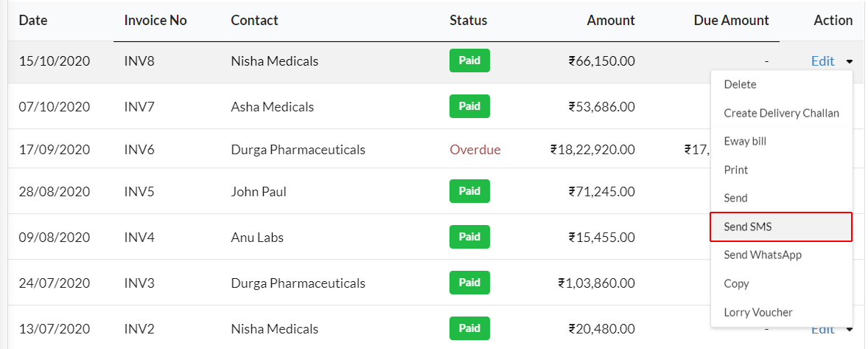This screenshot has height=349, width=868.
Task: Click Overdue status for INV6
Action: 475,150
